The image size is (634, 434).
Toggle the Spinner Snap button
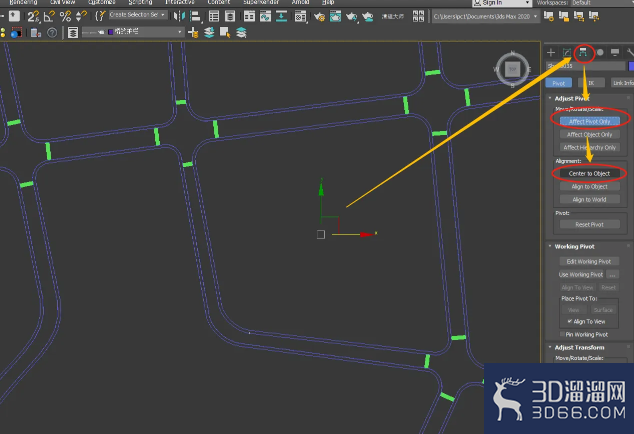coord(81,17)
